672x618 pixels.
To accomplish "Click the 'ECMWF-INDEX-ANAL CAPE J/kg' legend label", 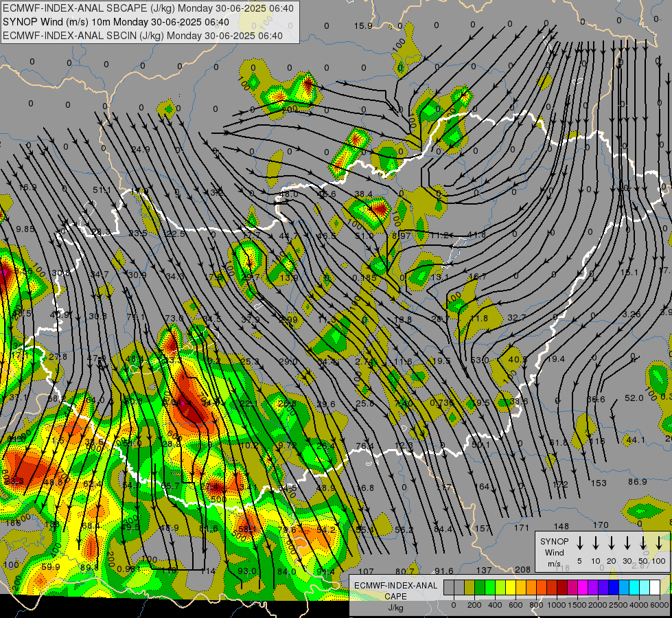I will [x=395, y=596].
